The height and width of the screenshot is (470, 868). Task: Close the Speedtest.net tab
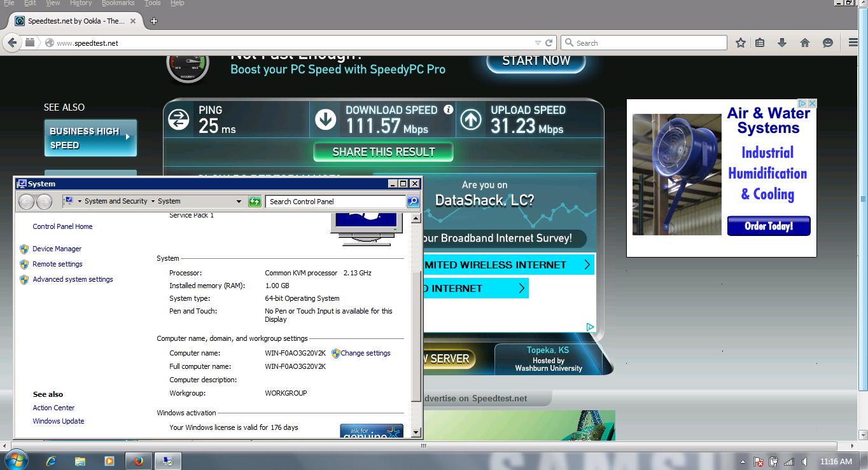click(133, 21)
